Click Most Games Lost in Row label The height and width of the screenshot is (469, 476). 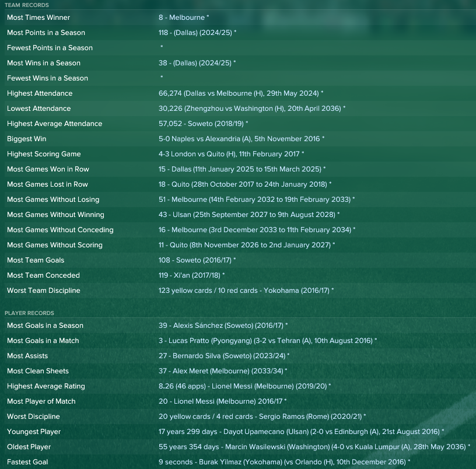point(47,184)
